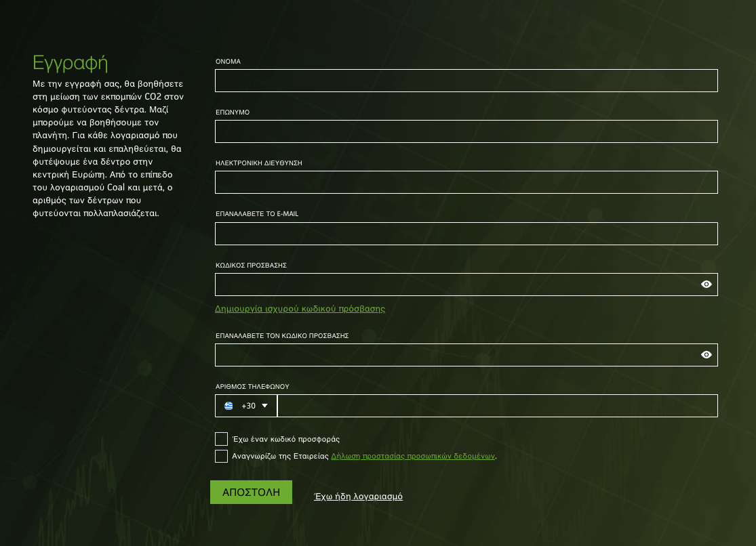Screen dimensions: 756x546
Task: Click the 'ΕΠΑΝΑΛΑΒΕΤΕ ΤΟ E-MAIL' field
Action: [466, 233]
